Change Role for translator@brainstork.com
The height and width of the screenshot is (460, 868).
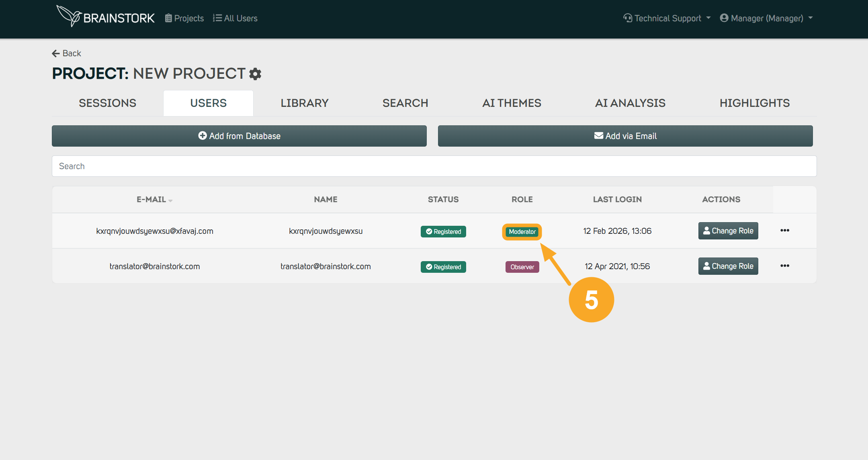coord(728,266)
